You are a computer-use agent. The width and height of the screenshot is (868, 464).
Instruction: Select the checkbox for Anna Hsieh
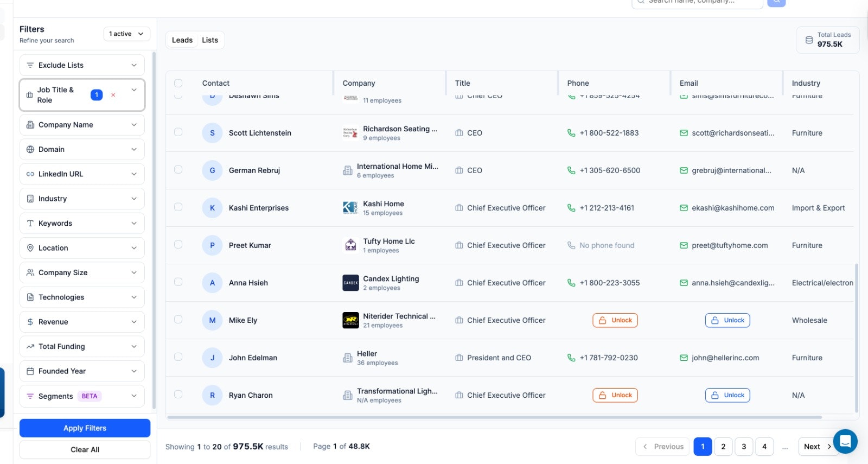tap(178, 282)
